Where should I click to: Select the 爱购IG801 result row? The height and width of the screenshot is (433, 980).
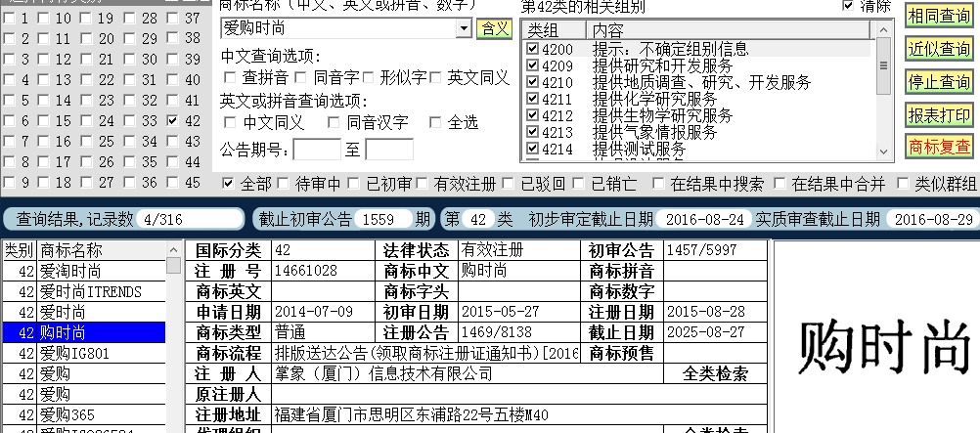84,353
